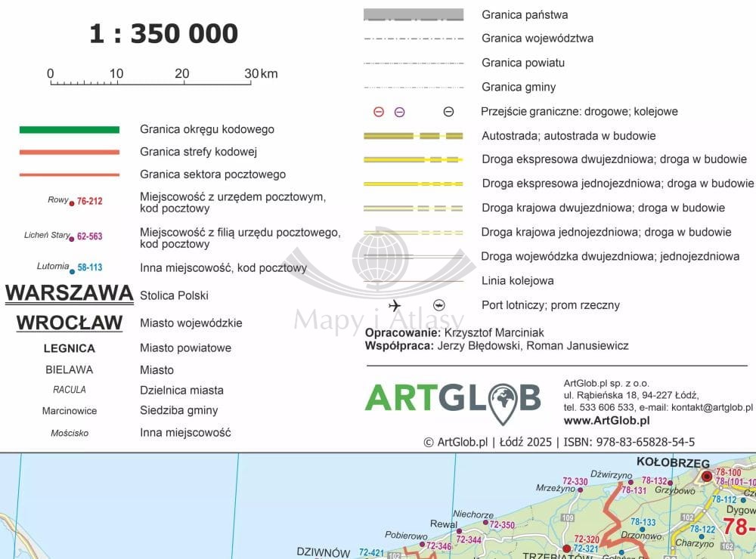Viewport: 756px width, 559px height.
Task: Click the purple dot beside Licheń Stary
Action: pyautogui.click(x=72, y=237)
